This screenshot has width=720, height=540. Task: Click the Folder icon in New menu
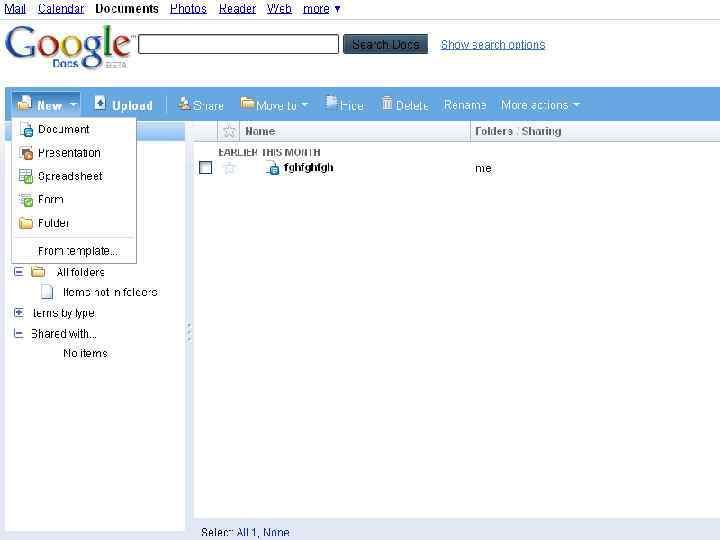[26, 223]
